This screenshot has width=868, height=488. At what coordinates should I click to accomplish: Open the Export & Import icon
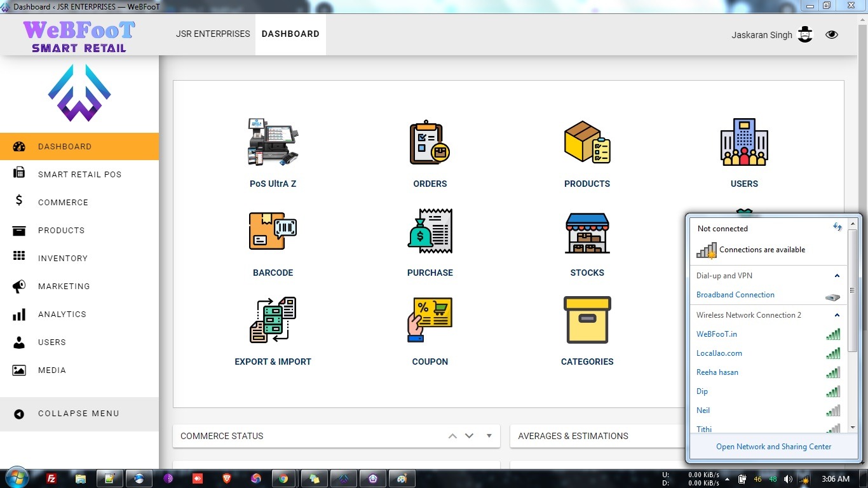point(273,320)
